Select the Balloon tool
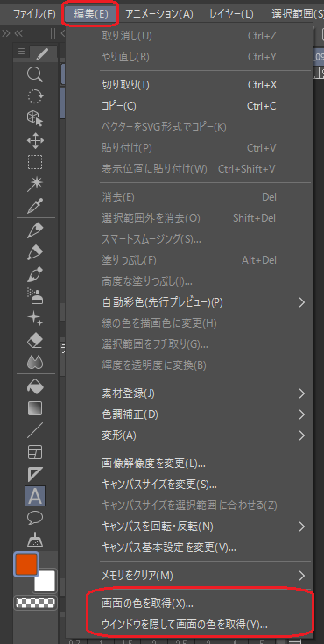The height and width of the screenshot is (644, 324). (x=35, y=518)
